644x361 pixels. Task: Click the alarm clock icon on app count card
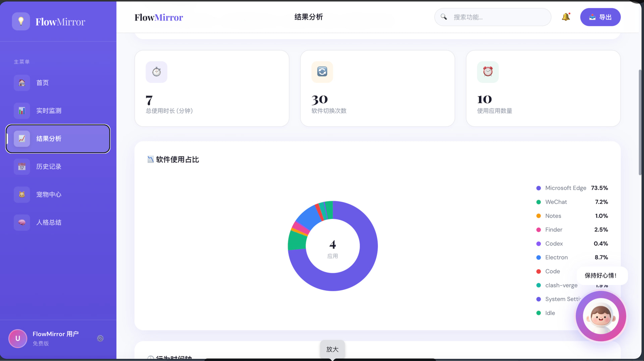tap(488, 72)
